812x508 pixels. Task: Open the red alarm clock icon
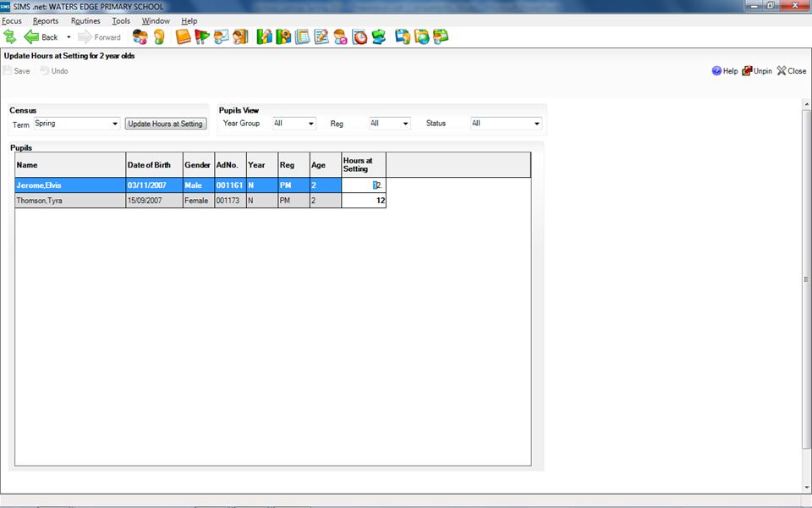coord(359,36)
